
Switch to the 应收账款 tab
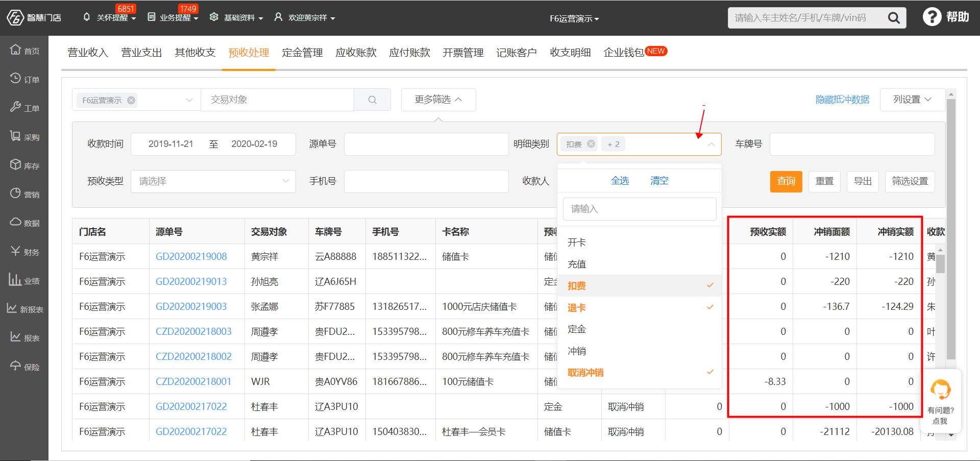click(x=356, y=53)
